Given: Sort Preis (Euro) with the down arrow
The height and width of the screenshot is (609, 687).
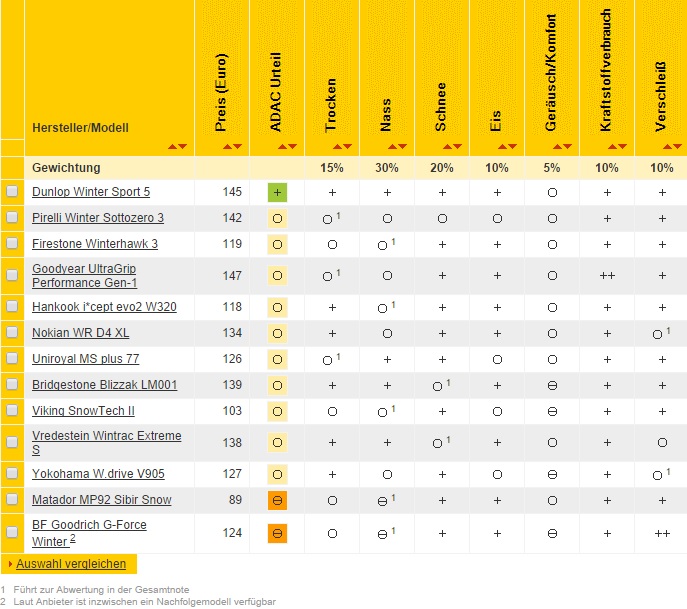Looking at the screenshot, I should 237,146.
